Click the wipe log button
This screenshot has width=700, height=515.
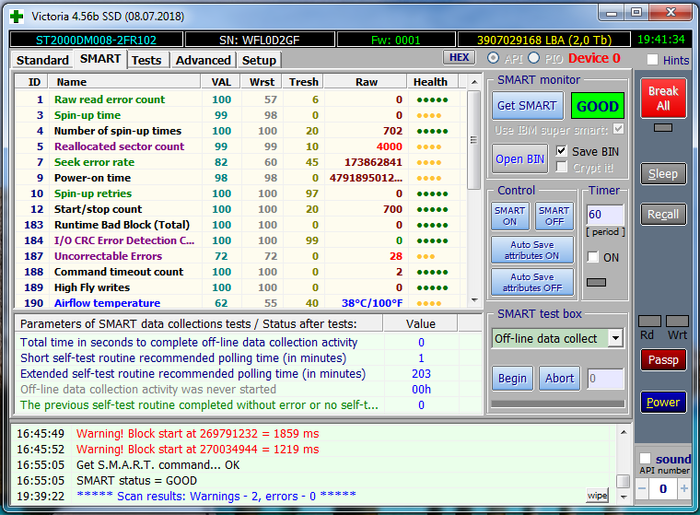coord(597,495)
